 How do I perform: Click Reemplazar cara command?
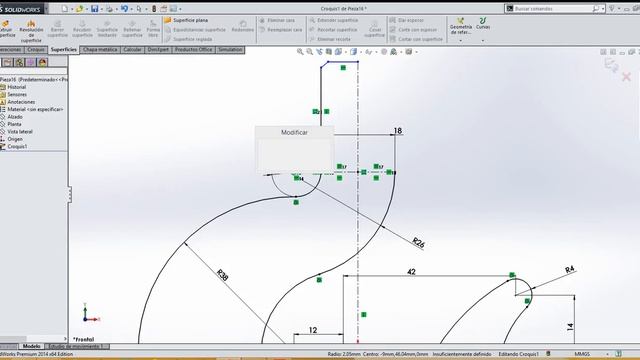pyautogui.click(x=281, y=30)
